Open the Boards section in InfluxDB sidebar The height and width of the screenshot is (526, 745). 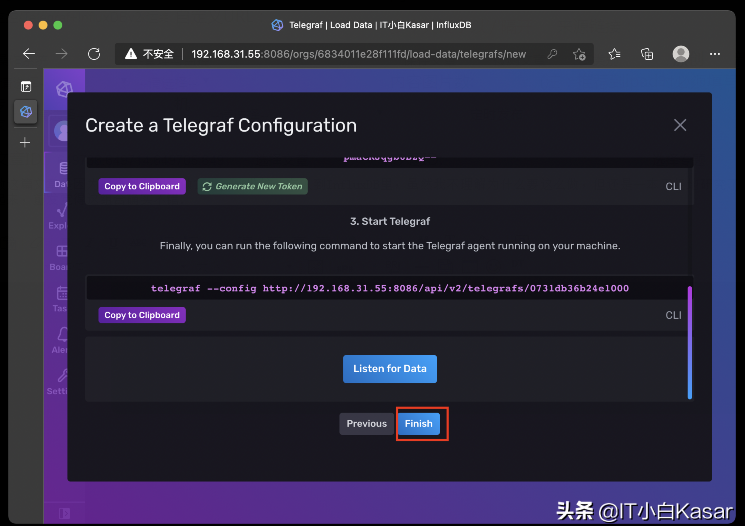[x=58, y=257]
